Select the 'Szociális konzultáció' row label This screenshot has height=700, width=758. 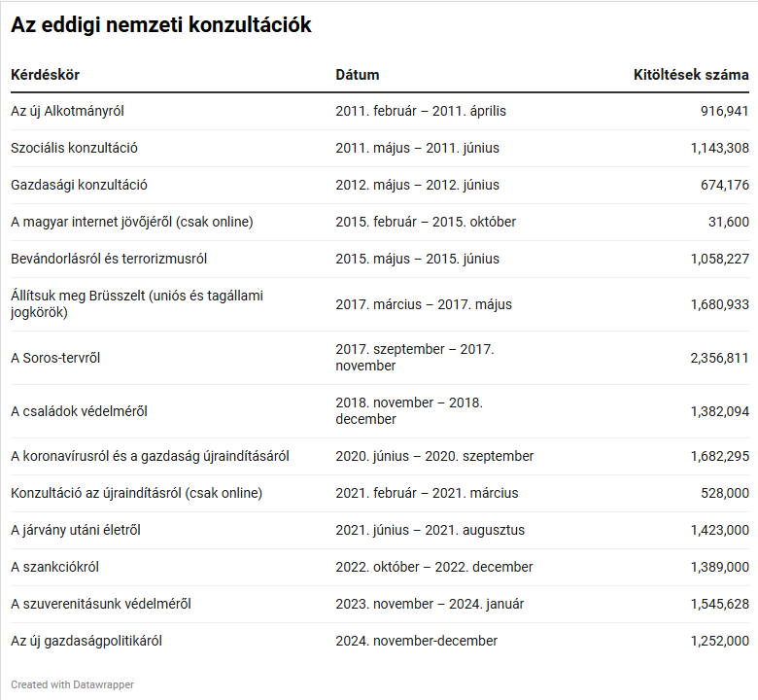[74, 148]
